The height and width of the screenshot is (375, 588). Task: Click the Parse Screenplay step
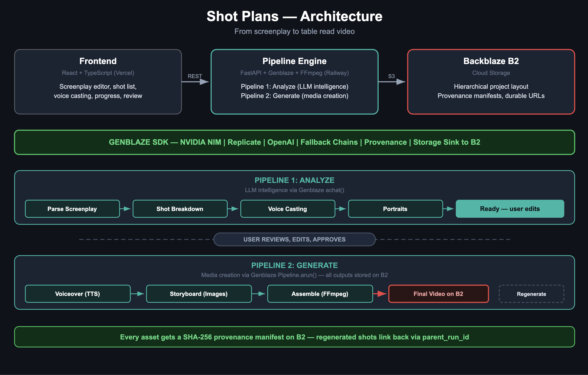point(72,209)
